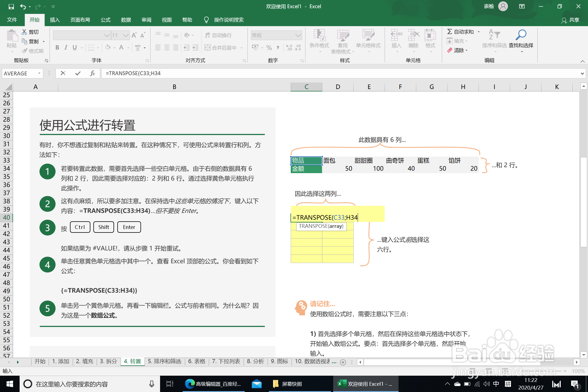Open Excel in the Windows taskbar
Viewport: 588px width, 392px height.
click(x=365, y=384)
